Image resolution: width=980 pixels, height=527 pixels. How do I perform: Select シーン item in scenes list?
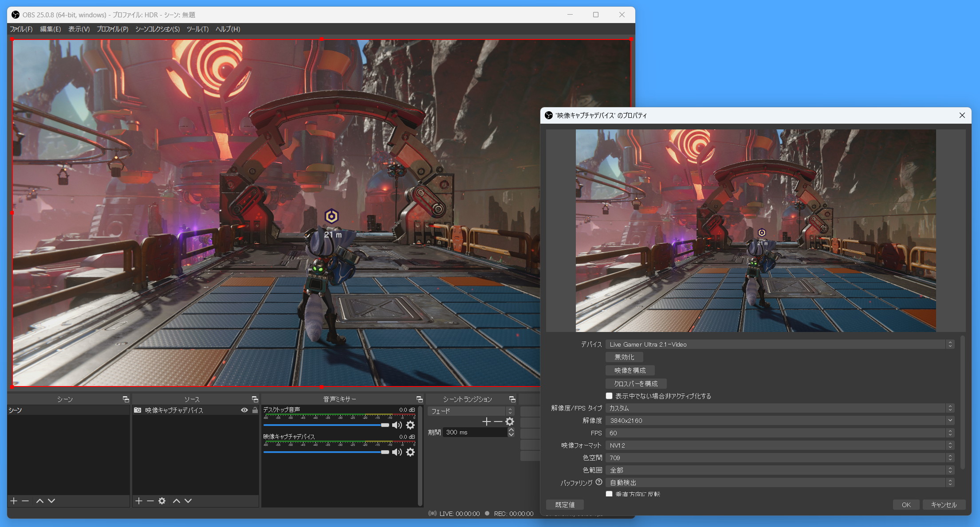pos(68,410)
